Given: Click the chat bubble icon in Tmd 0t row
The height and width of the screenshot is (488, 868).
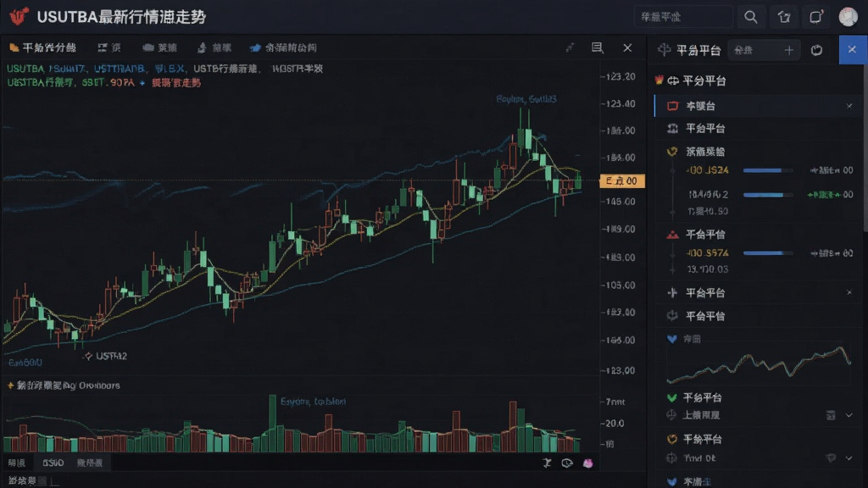Looking at the screenshot, I should [831, 458].
